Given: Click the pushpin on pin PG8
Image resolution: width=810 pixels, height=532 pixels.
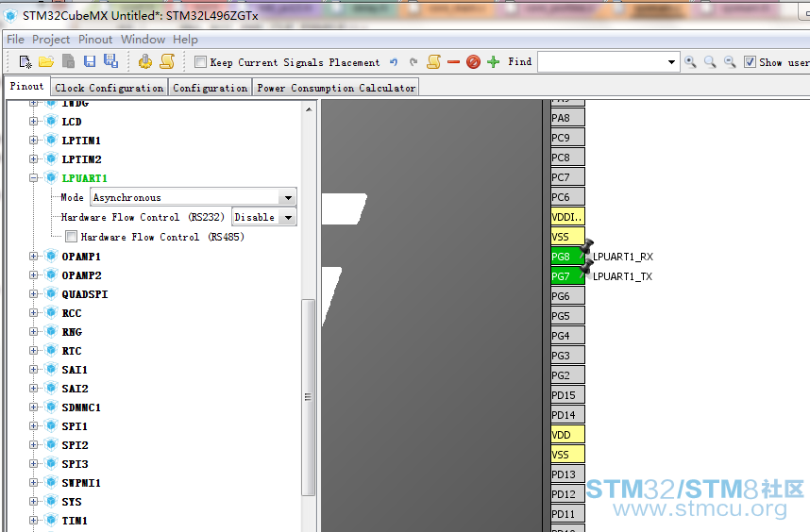Looking at the screenshot, I should tap(586, 246).
